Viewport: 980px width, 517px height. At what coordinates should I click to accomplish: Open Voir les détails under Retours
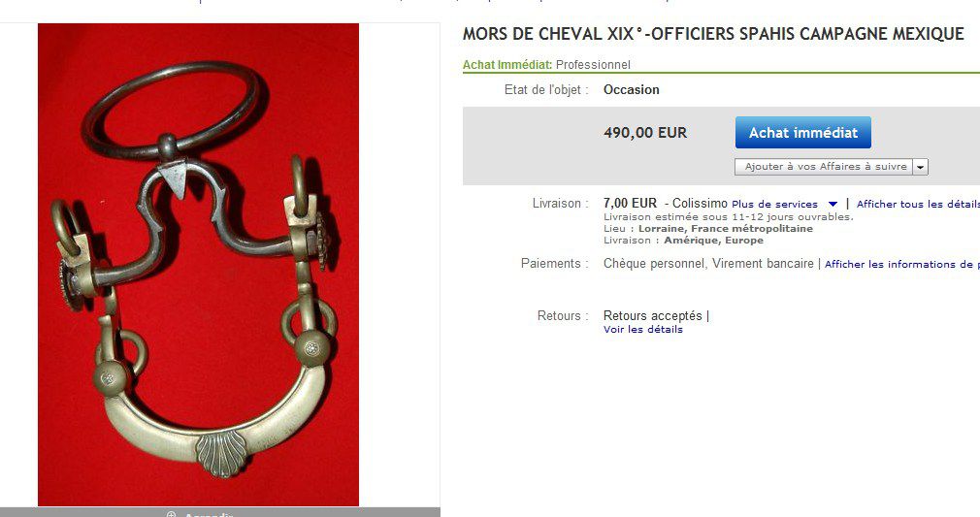(x=642, y=330)
